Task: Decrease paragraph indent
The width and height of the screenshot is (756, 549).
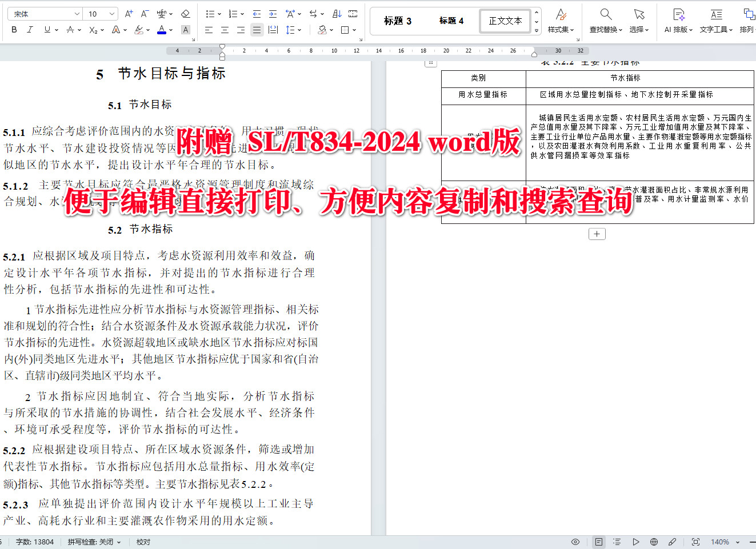Action: pyautogui.click(x=257, y=14)
